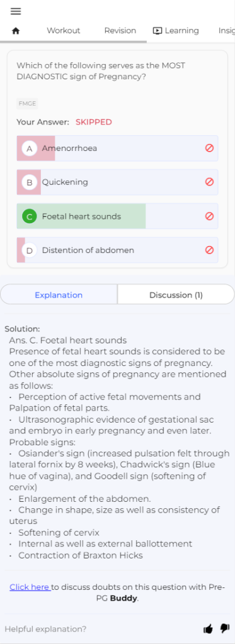Click the block icon beside Quickening
The height and width of the screenshot is (644, 235).
click(209, 182)
